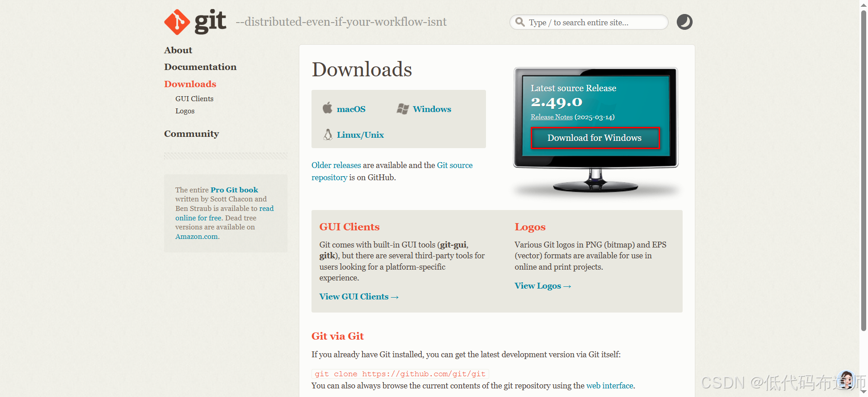Select Downloads in the sidebar
The width and height of the screenshot is (868, 397).
(x=190, y=84)
